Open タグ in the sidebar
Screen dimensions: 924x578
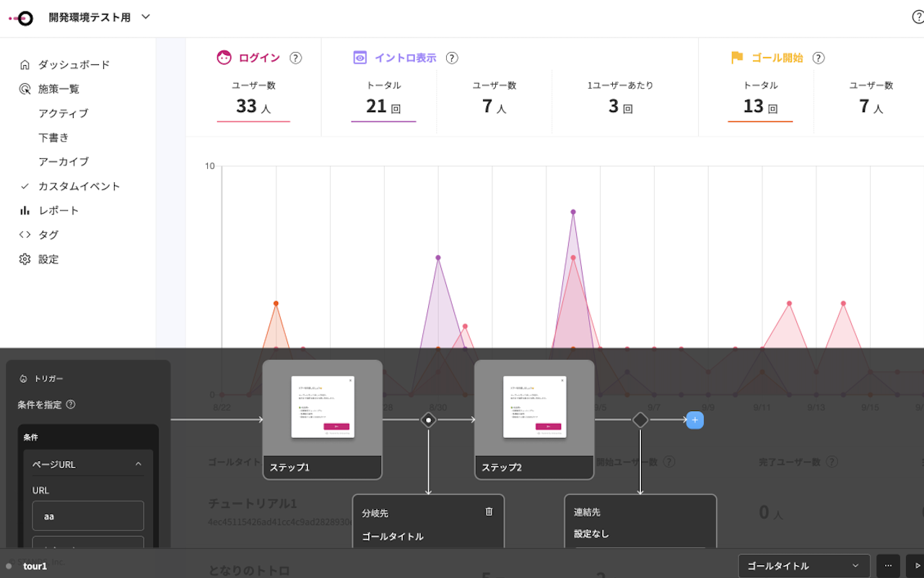click(48, 235)
